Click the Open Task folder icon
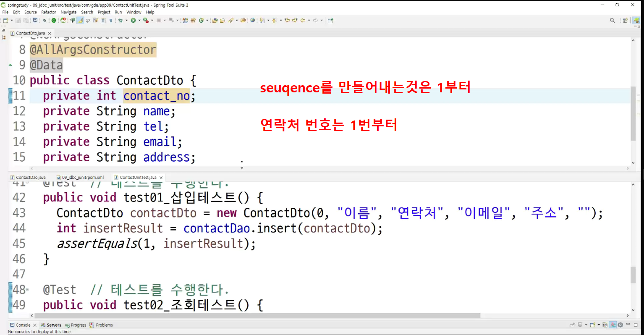 (223, 20)
